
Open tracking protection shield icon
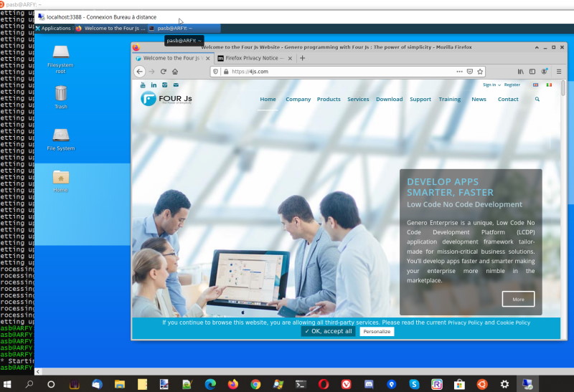coord(216,72)
